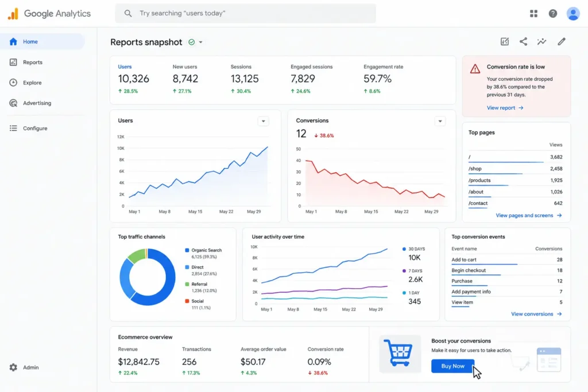
Task: Click the Add payment info event row
Action: click(507, 292)
